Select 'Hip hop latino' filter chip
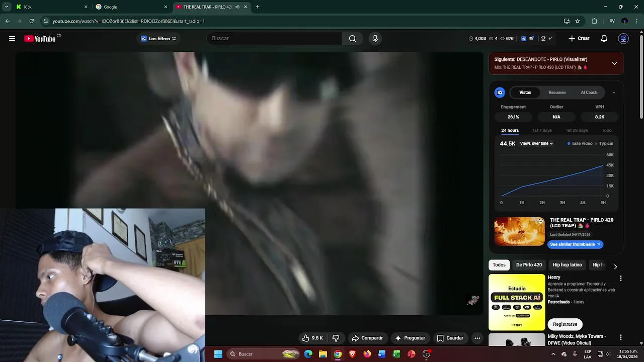The image size is (644, 362). click(x=567, y=265)
